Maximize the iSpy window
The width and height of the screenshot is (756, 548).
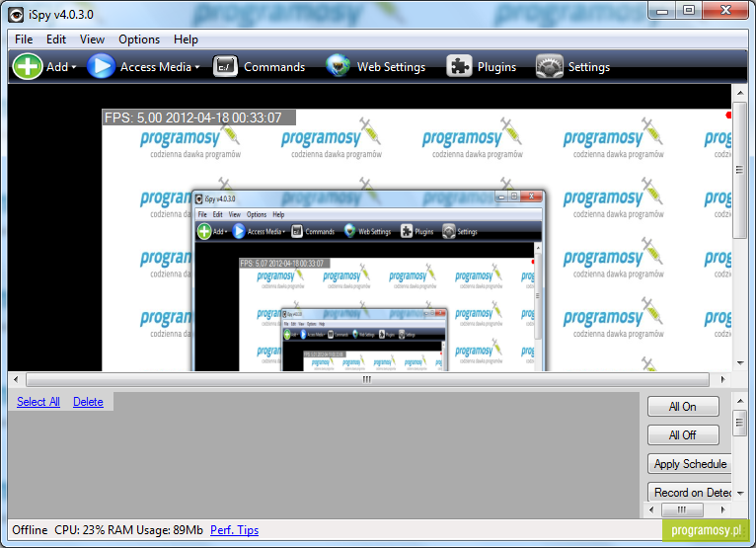coord(689,11)
